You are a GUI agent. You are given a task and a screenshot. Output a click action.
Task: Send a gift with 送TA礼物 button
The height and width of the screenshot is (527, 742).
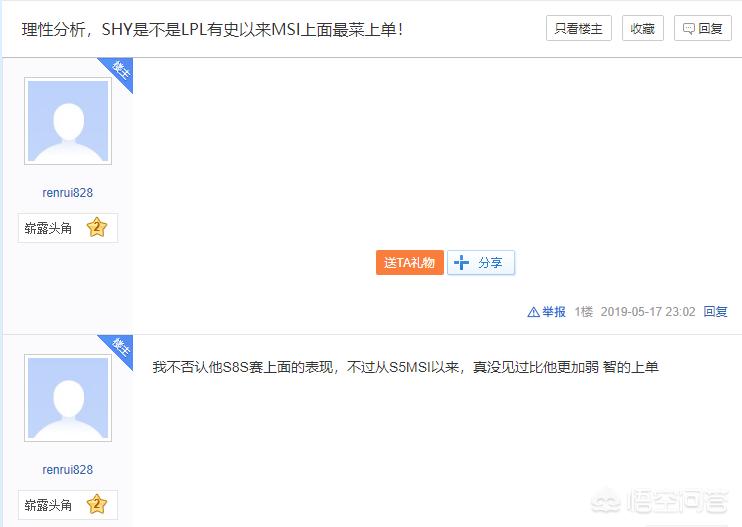409,263
